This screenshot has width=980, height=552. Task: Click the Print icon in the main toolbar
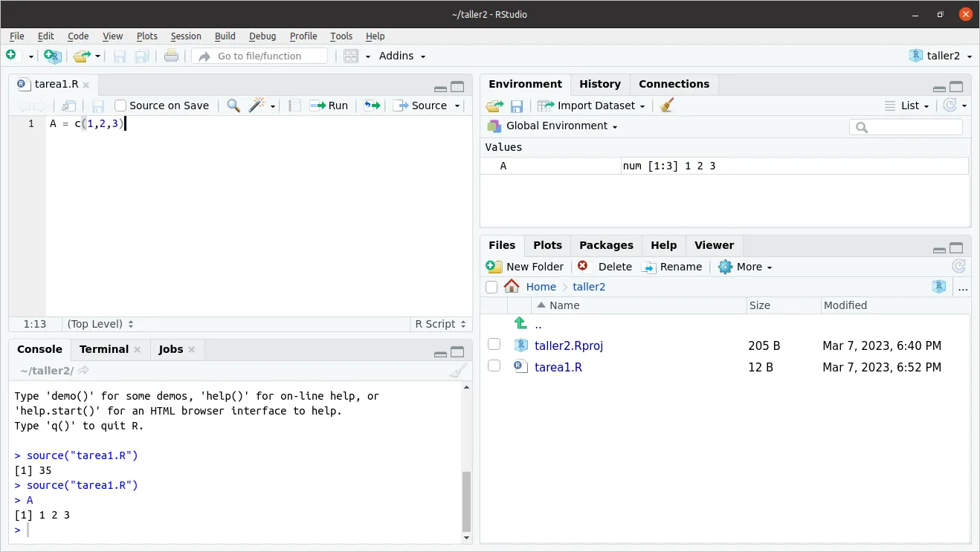171,56
